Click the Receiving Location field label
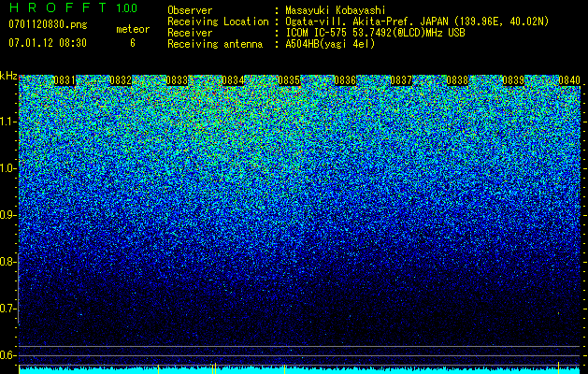This screenshot has width=588, height=374. coord(218,22)
